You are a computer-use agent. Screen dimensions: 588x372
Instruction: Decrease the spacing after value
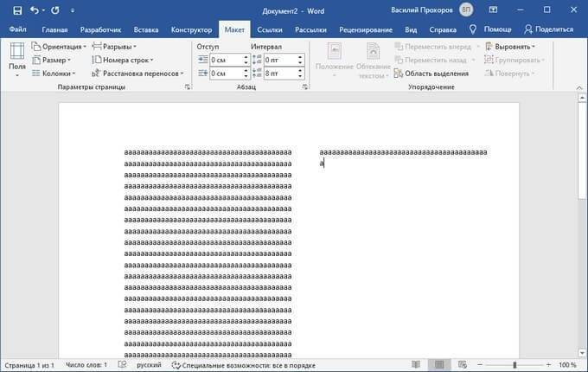(300, 76)
